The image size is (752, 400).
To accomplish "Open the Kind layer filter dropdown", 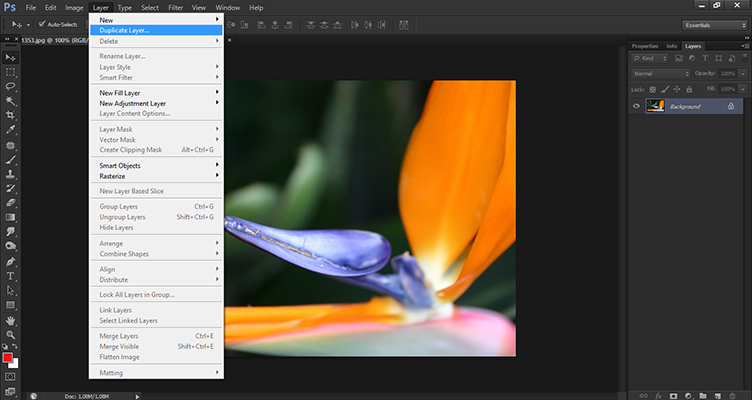I will [x=651, y=60].
